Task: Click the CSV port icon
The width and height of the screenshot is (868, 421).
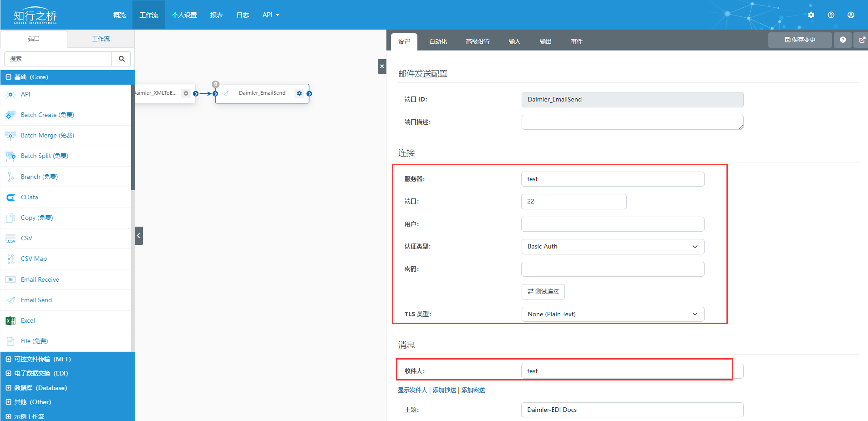Action: pos(10,238)
